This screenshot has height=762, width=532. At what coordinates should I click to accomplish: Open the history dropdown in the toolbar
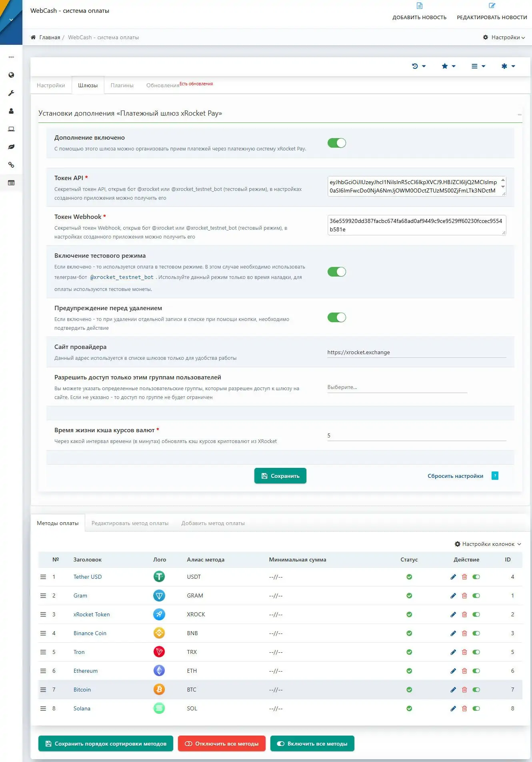[419, 66]
